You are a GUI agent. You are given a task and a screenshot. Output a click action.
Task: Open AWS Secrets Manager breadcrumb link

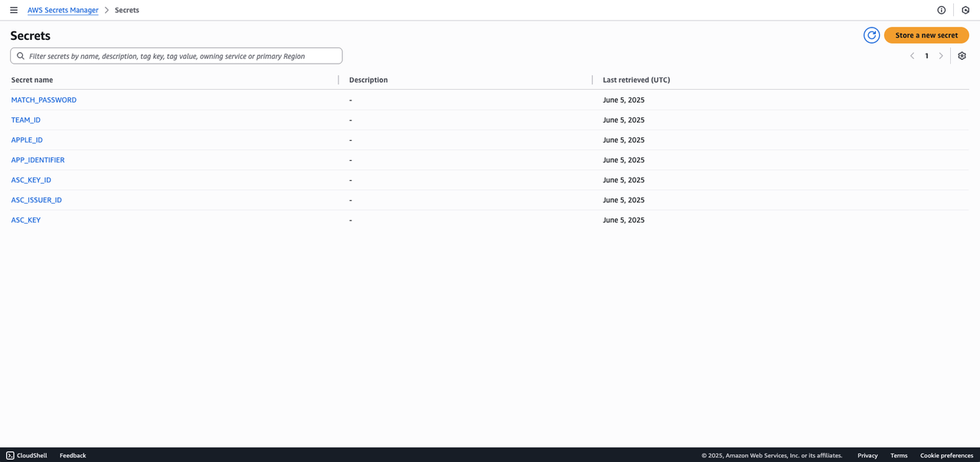(63, 10)
